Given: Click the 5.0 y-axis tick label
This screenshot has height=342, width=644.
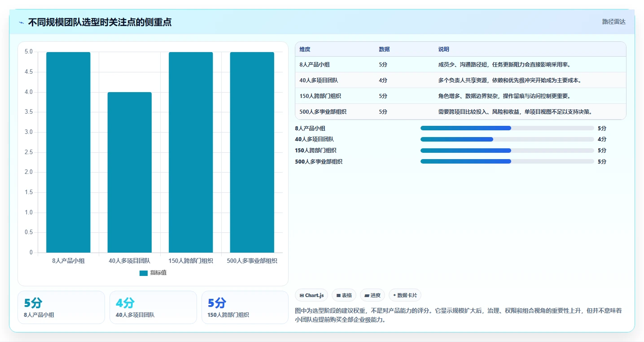Looking at the screenshot, I should [x=29, y=52].
